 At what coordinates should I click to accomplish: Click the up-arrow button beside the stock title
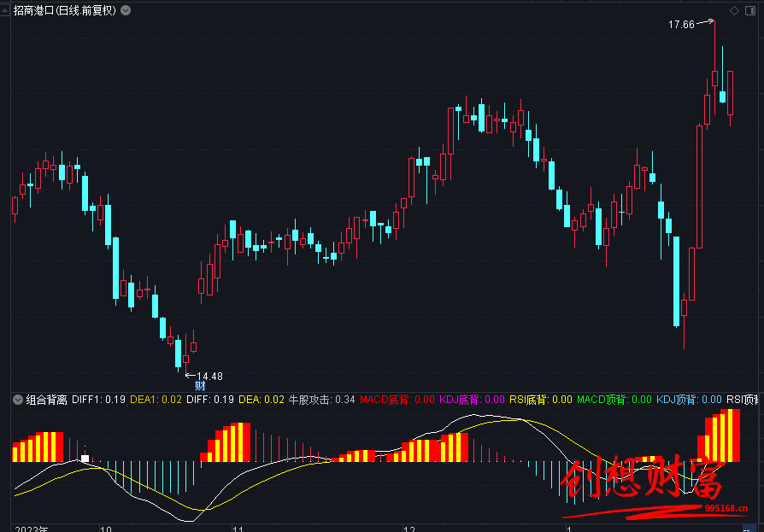[5, 10]
